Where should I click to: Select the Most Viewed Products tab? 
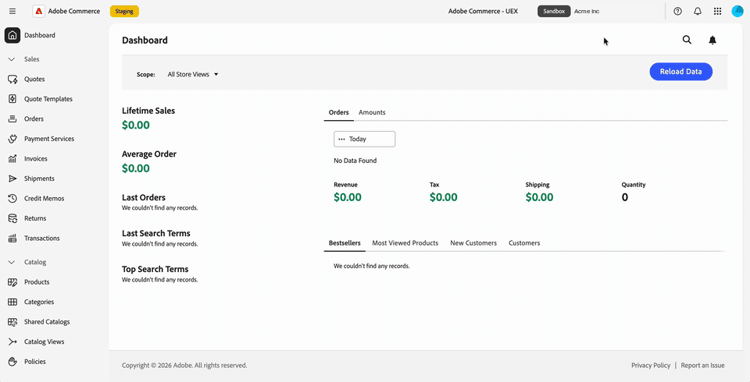[x=405, y=243]
